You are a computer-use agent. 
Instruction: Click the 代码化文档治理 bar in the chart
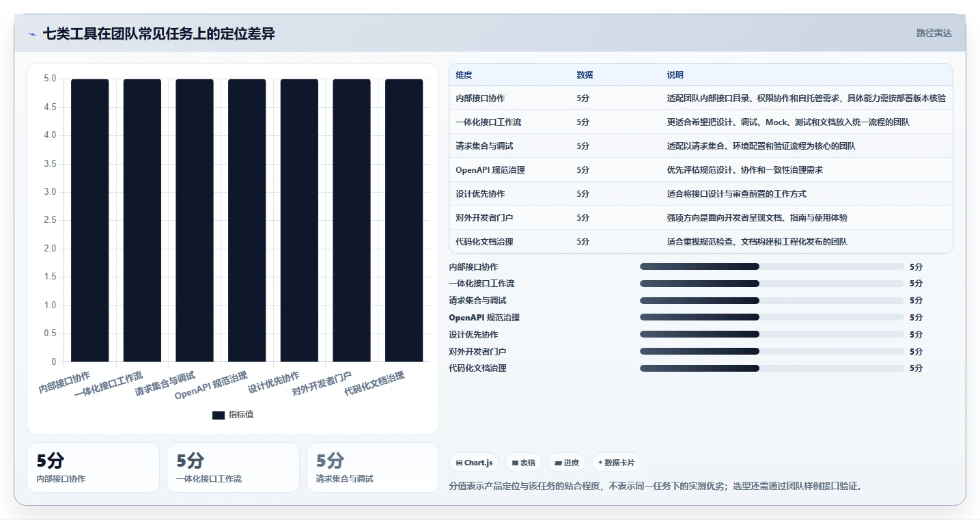pos(404,220)
